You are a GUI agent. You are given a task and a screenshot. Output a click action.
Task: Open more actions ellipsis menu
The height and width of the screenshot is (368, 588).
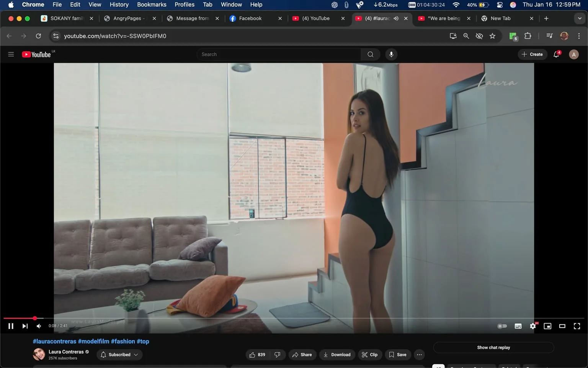pyautogui.click(x=419, y=355)
